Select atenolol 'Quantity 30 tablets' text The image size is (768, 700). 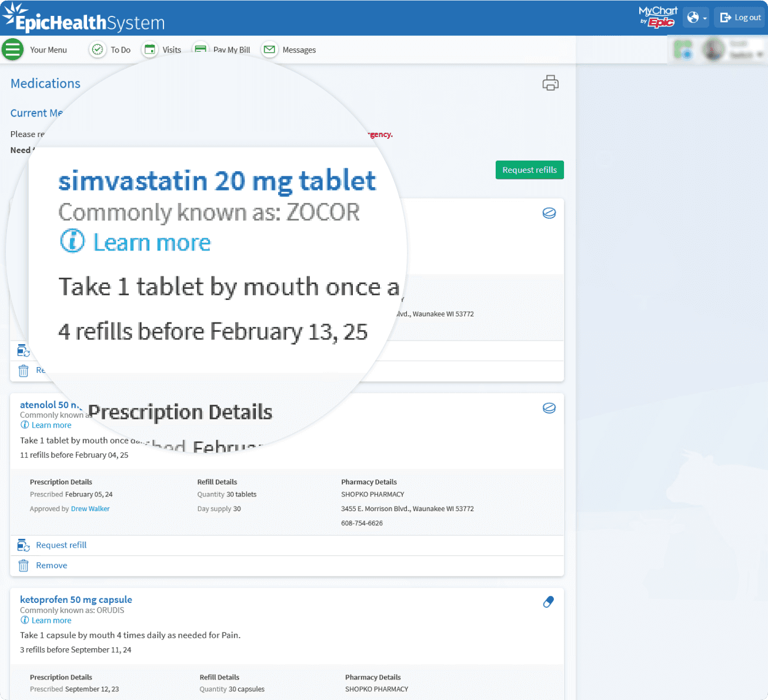click(x=227, y=495)
